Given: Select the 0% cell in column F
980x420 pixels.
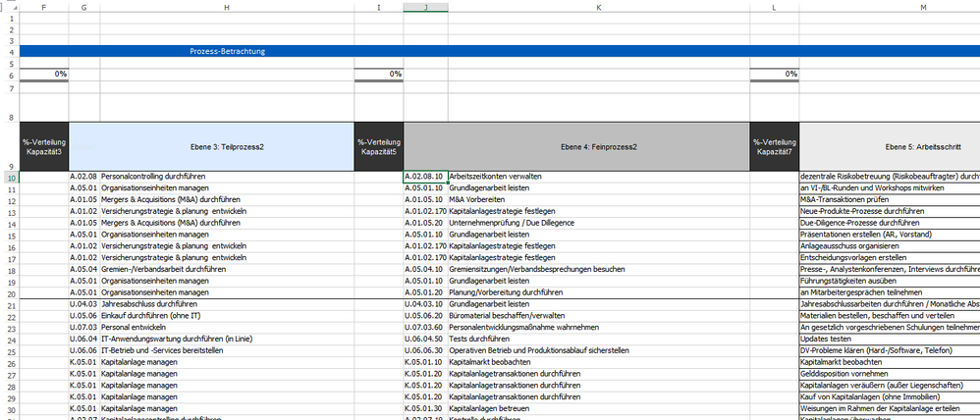Looking at the screenshot, I should pyautogui.click(x=45, y=75).
